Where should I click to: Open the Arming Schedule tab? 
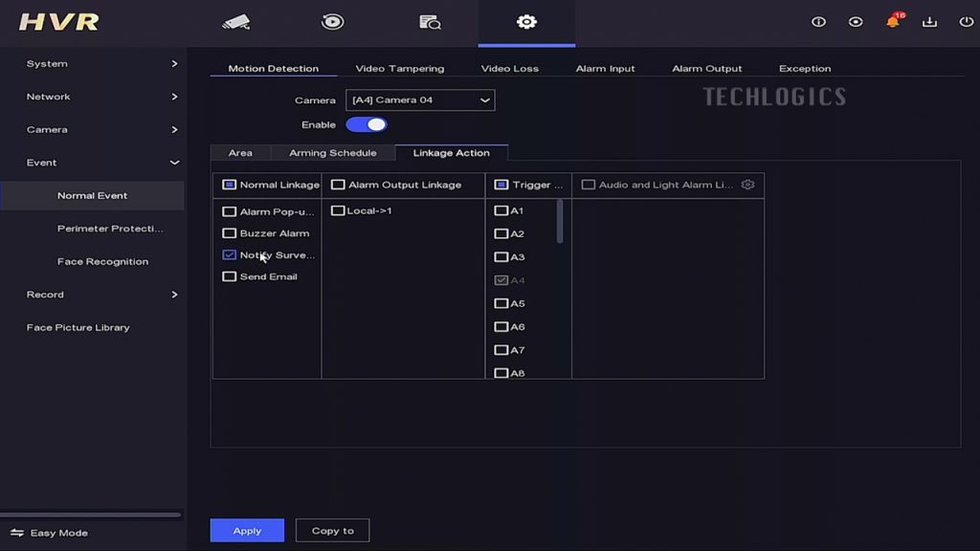(332, 153)
